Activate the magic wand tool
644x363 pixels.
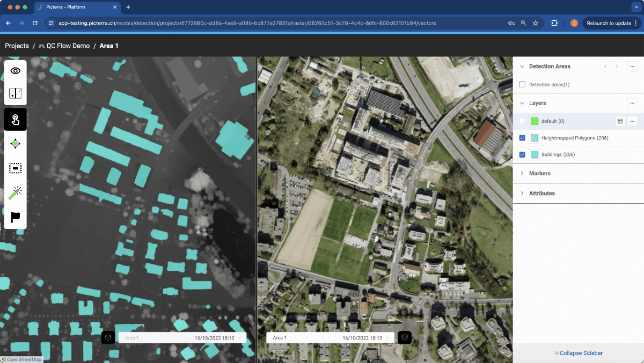(16, 193)
